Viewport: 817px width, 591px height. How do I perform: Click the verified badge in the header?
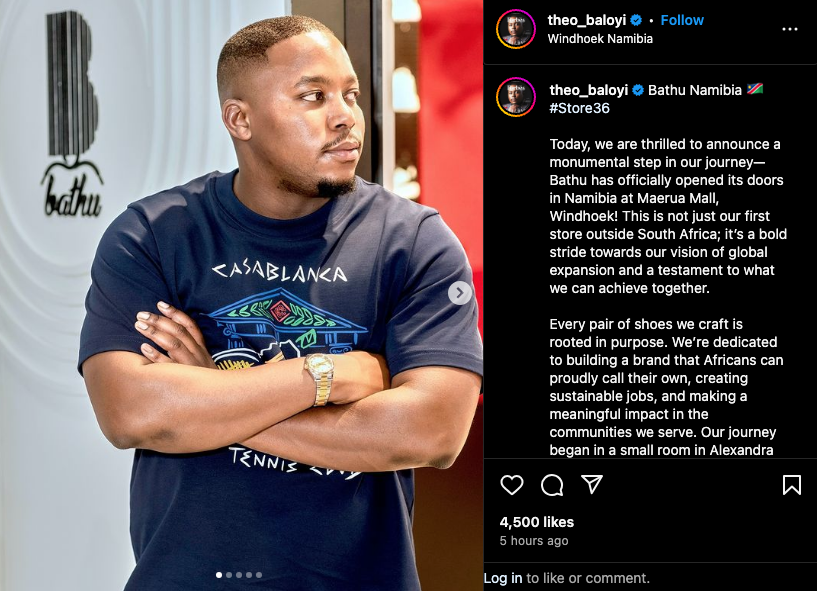tap(636, 20)
